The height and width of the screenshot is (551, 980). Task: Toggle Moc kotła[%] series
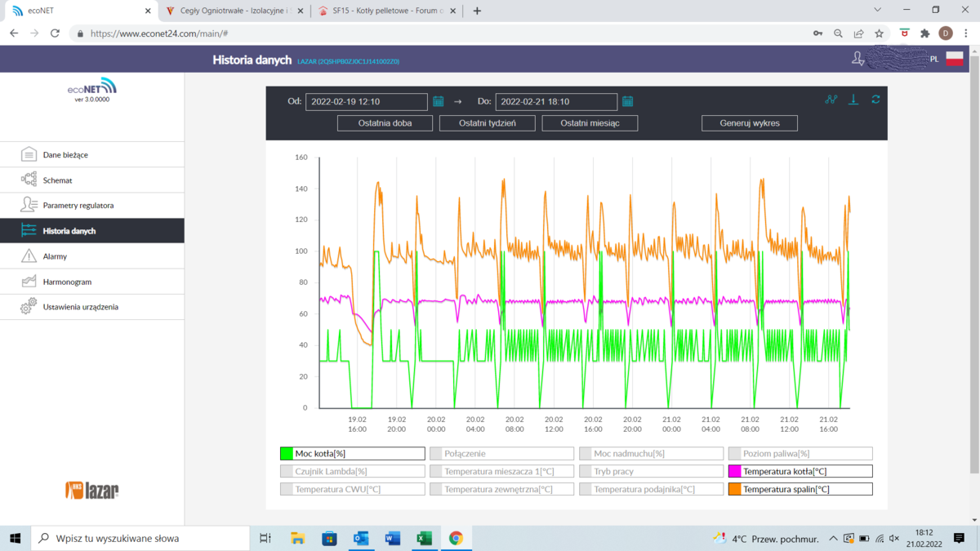tap(352, 454)
